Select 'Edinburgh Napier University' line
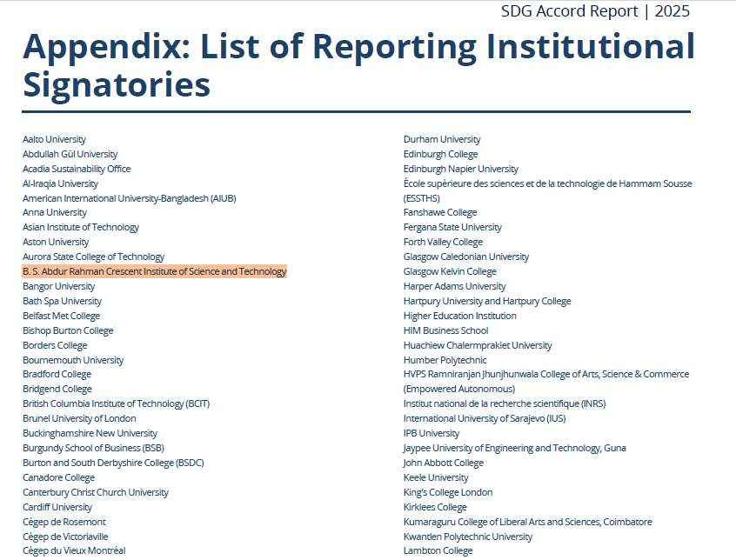Viewport: 736px width, 560px height. coord(460,169)
